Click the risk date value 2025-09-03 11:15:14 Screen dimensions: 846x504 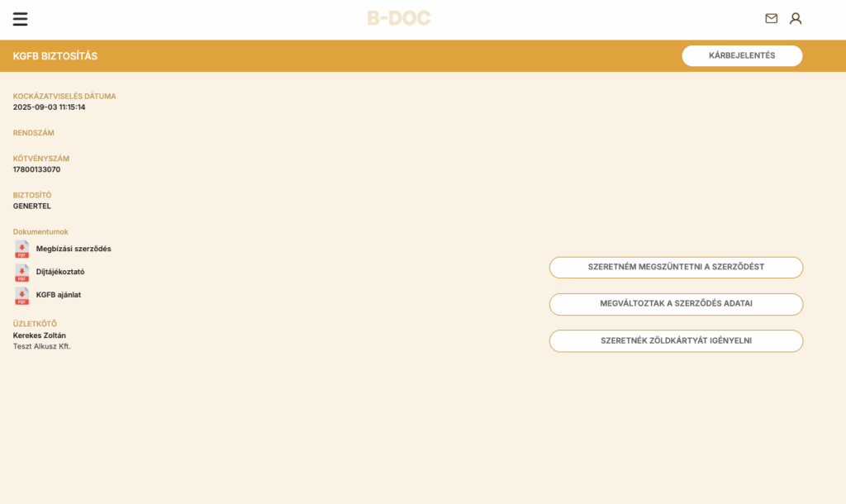click(x=49, y=107)
